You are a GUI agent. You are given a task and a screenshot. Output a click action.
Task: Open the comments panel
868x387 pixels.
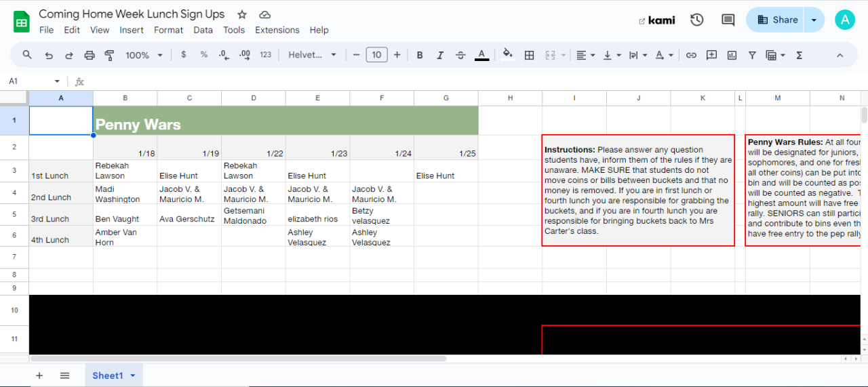(728, 20)
